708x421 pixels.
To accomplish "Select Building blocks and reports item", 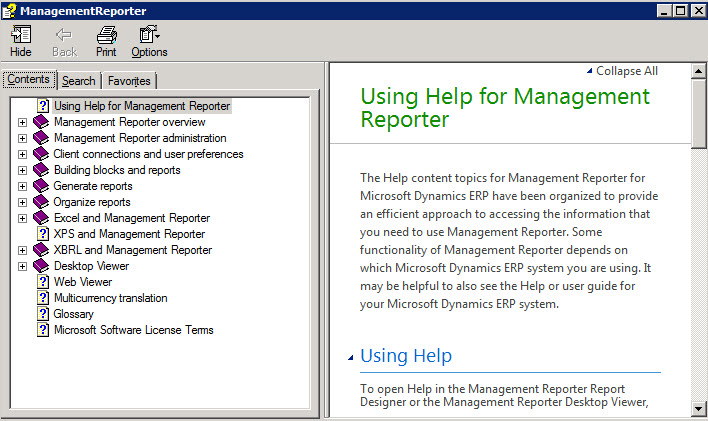I will point(117,170).
